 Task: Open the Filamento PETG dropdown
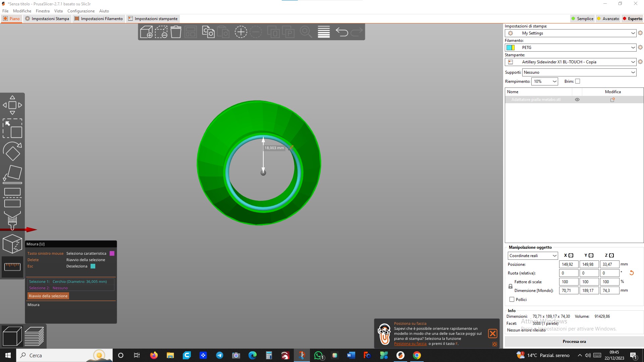tap(633, 48)
